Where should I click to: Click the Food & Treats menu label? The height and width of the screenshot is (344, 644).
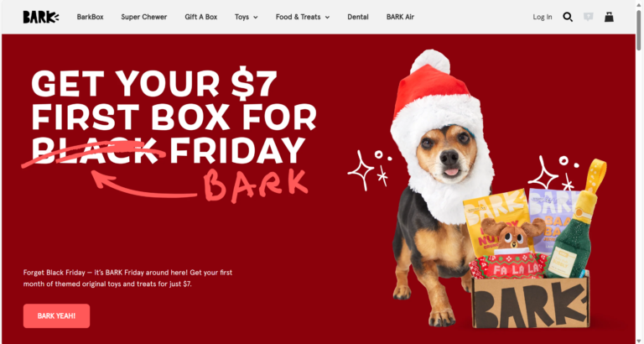click(298, 17)
